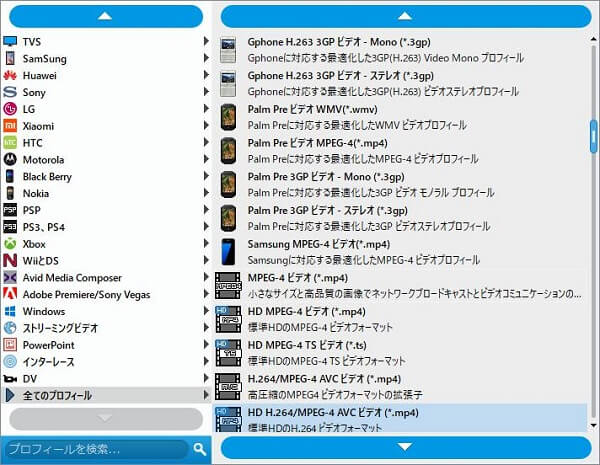Click left panel scroll-down button

pyautogui.click(x=106, y=419)
